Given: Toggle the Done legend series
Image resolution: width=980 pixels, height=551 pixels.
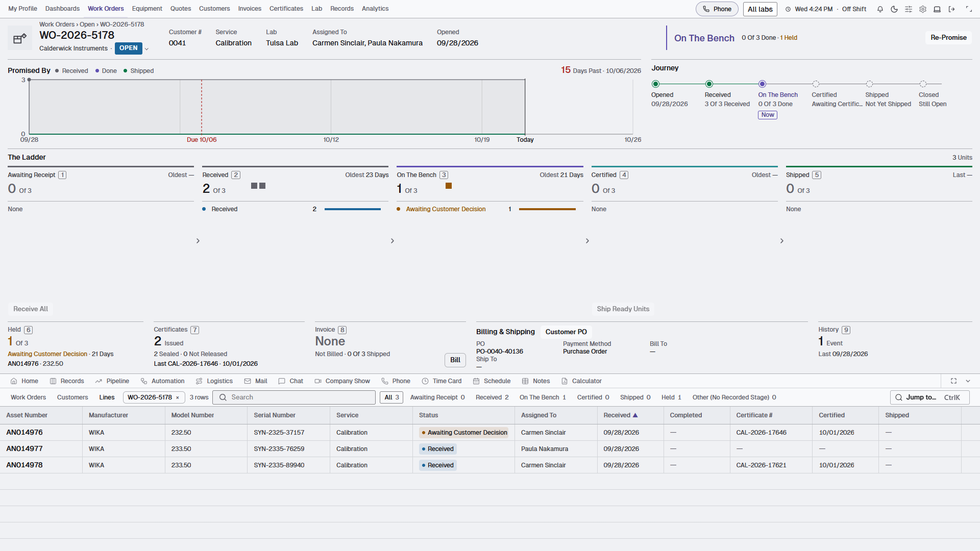Looking at the screenshot, I should click(x=106, y=71).
